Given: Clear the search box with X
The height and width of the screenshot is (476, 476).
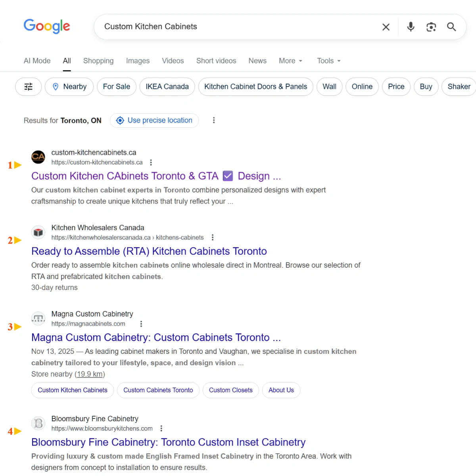Looking at the screenshot, I should (x=386, y=27).
